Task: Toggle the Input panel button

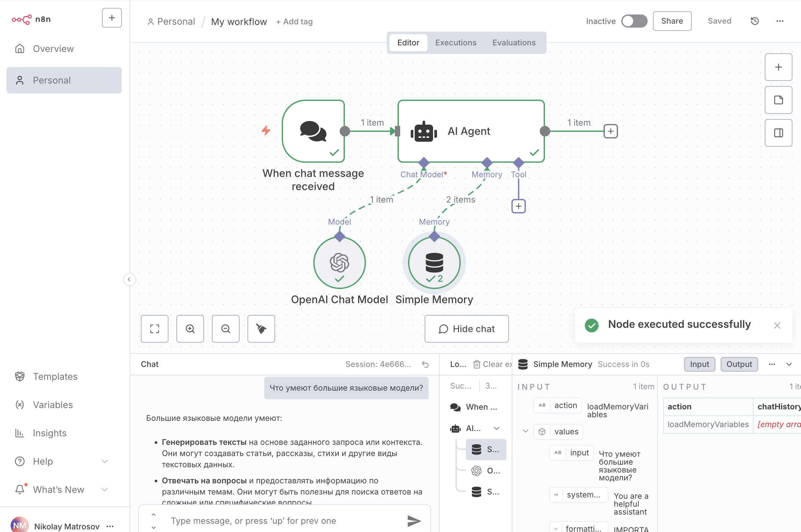Action: point(699,364)
